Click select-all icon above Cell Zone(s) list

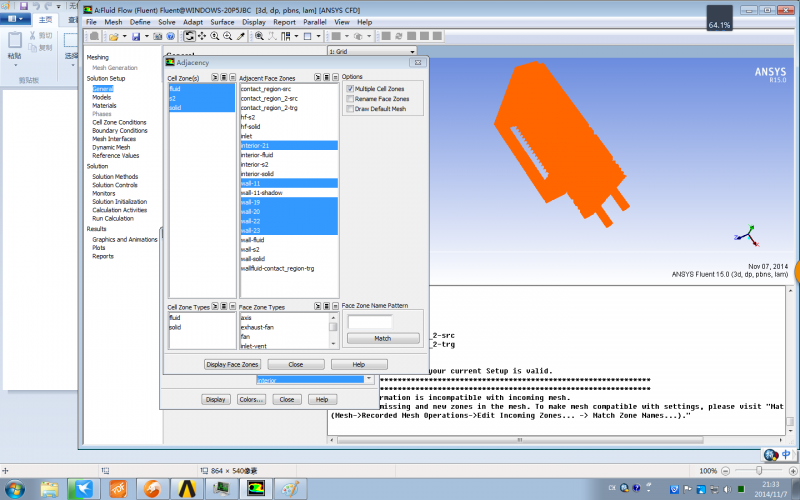[223, 78]
